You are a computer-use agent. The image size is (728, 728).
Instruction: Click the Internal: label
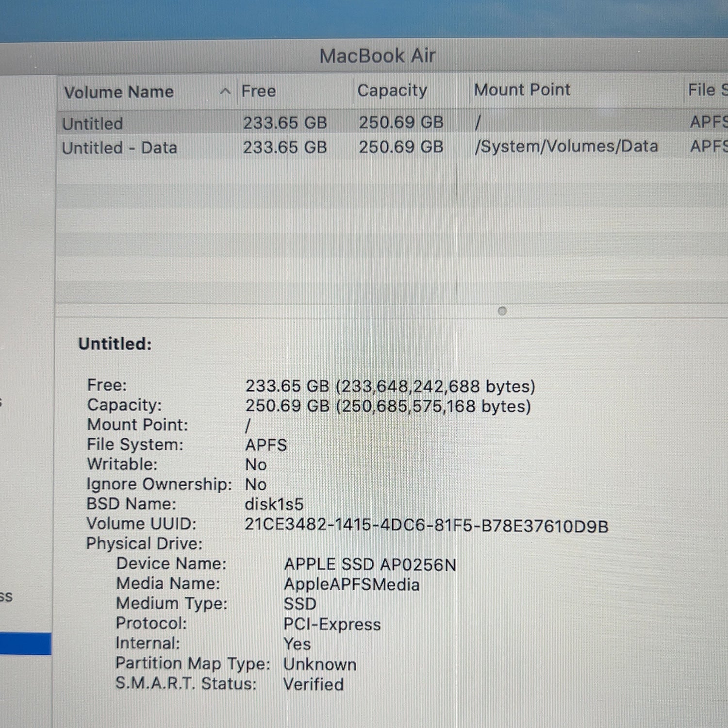click(148, 643)
